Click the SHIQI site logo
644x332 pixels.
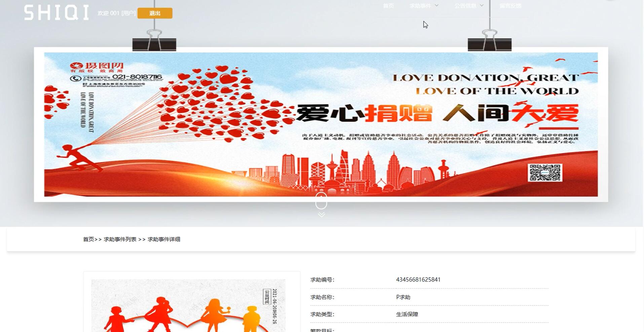coord(56,13)
